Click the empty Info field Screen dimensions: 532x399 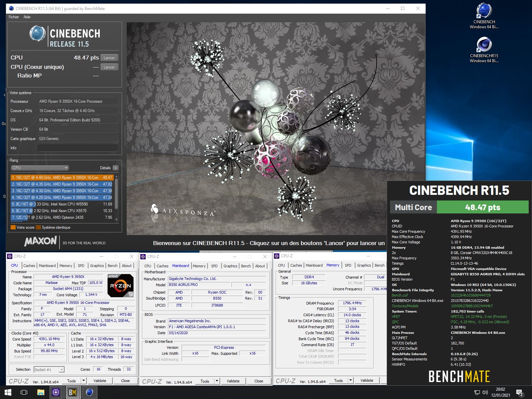(78, 148)
